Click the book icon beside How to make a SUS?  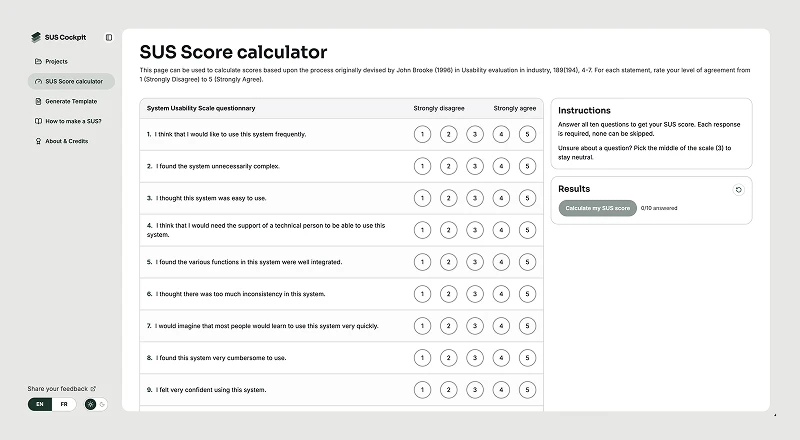coord(38,121)
